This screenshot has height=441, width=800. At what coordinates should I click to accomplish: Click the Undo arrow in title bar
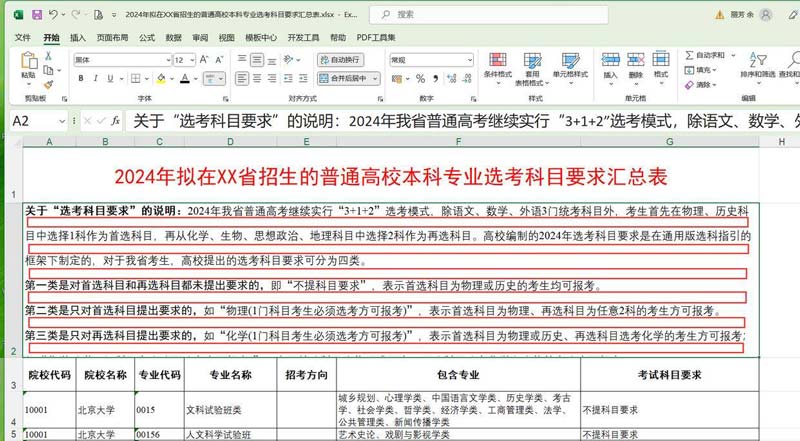[x=53, y=15]
